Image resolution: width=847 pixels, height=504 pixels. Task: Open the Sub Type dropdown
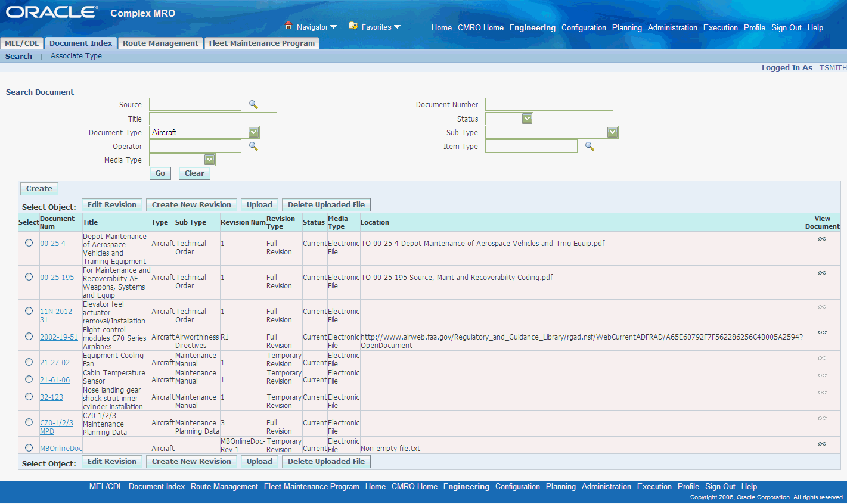pos(551,132)
